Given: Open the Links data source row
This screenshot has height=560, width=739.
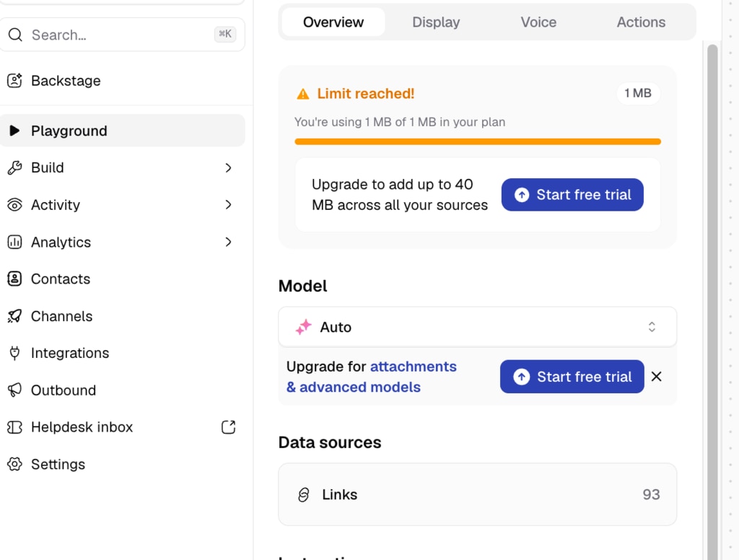Looking at the screenshot, I should (x=478, y=494).
